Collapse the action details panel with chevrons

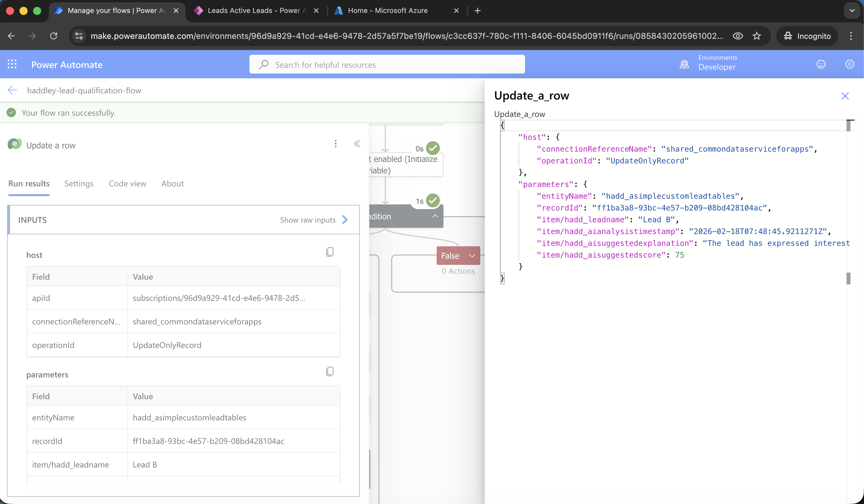pos(357,144)
